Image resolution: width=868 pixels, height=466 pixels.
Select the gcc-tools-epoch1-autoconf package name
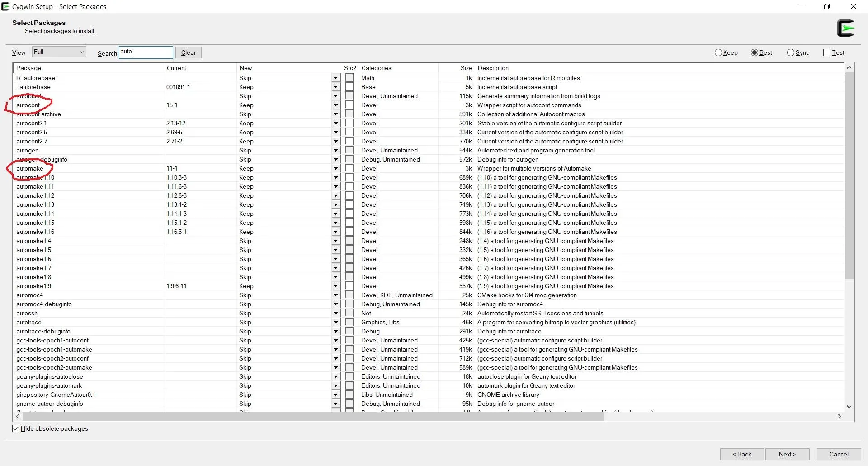coord(52,340)
